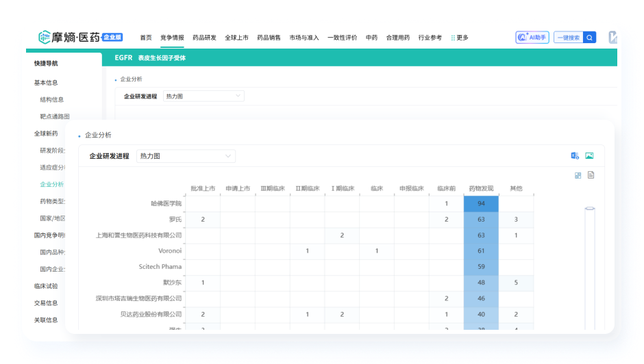644x364 pixels.
Task: Go to 全球新药 section in sidebar
Action: tap(46, 133)
